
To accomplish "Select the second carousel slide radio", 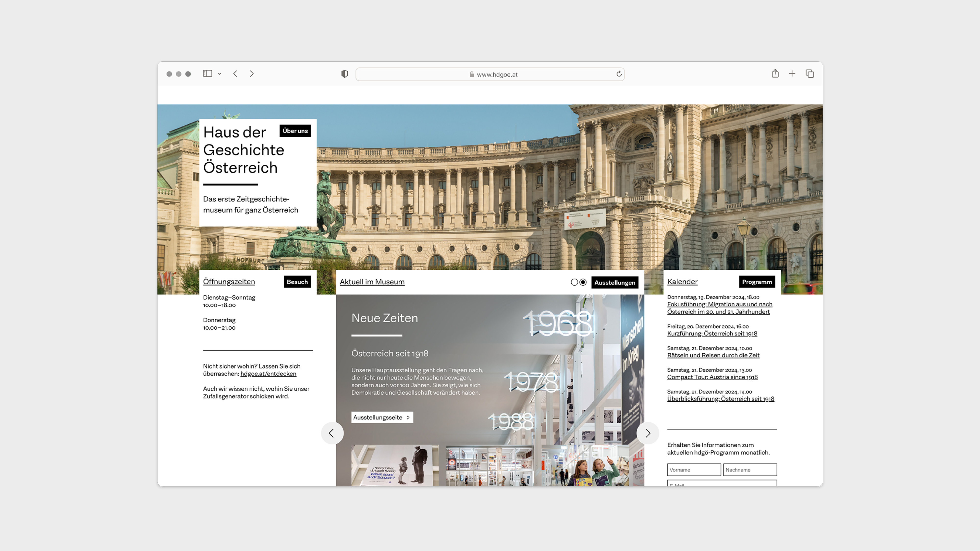I will coord(583,282).
